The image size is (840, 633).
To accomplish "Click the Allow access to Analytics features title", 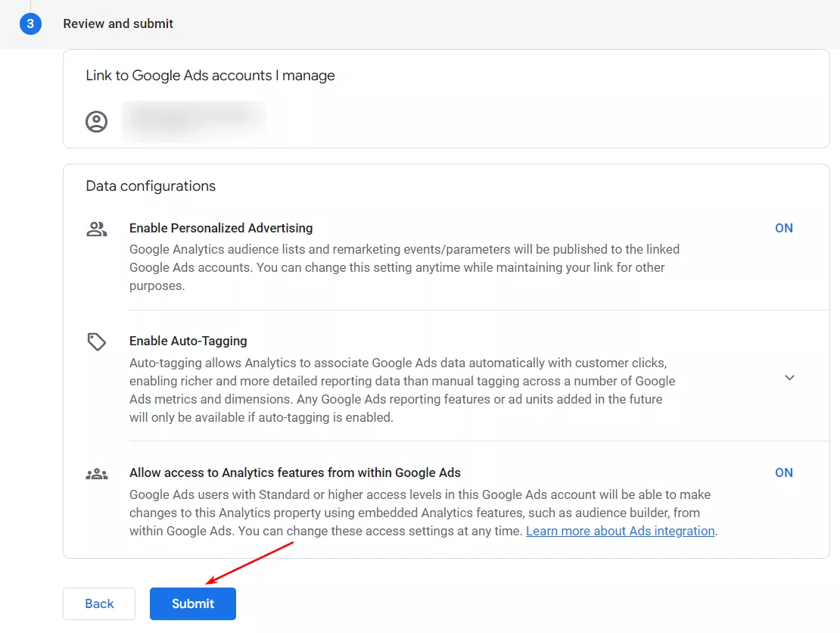I will click(295, 472).
